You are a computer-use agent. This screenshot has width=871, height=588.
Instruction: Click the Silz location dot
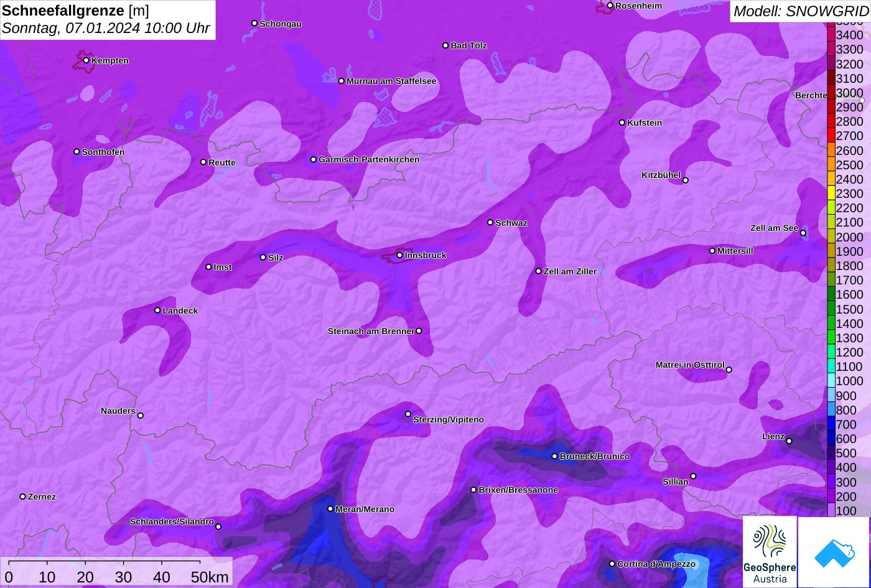263,257
